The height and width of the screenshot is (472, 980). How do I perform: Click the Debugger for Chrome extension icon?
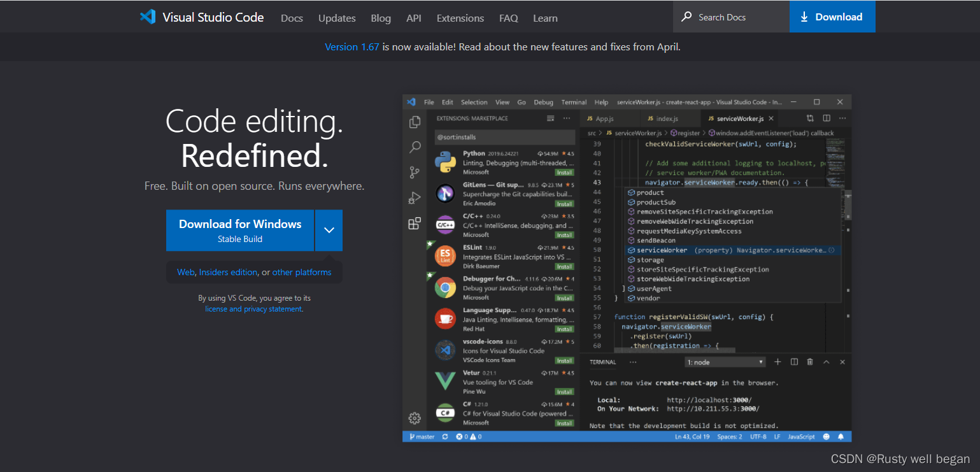[445, 287]
